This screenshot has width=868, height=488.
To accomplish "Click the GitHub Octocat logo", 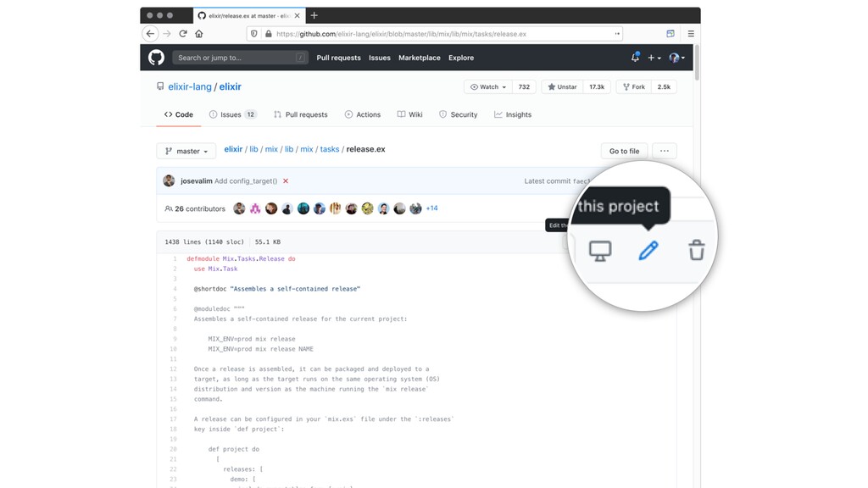I will (x=156, y=58).
